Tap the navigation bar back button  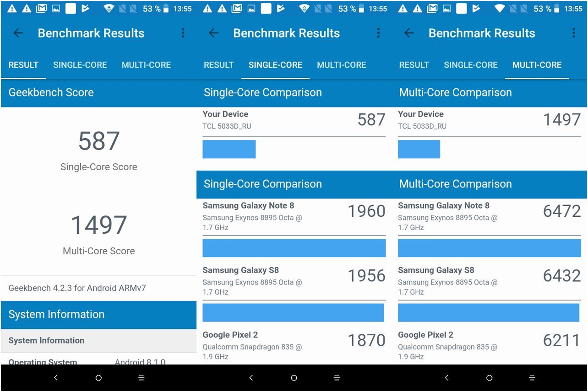point(55,378)
